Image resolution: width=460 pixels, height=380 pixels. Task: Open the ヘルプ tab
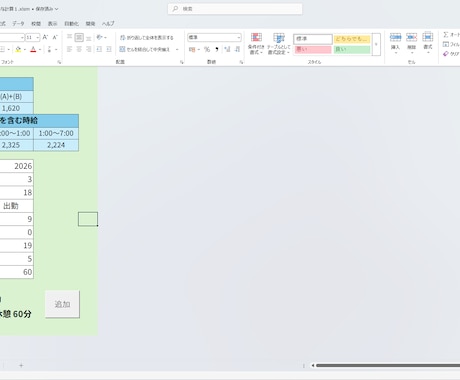click(x=108, y=23)
